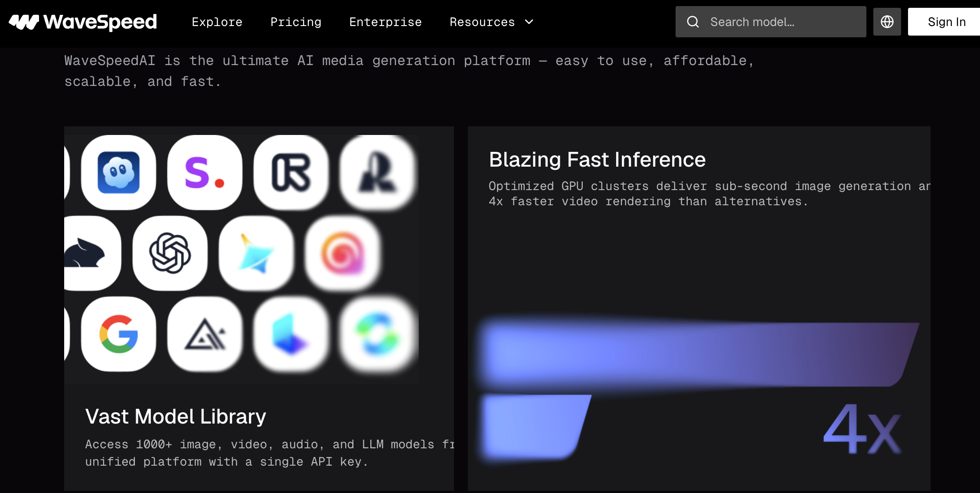
Task: Select the orange-pink swirl logo icon
Action: (x=343, y=253)
